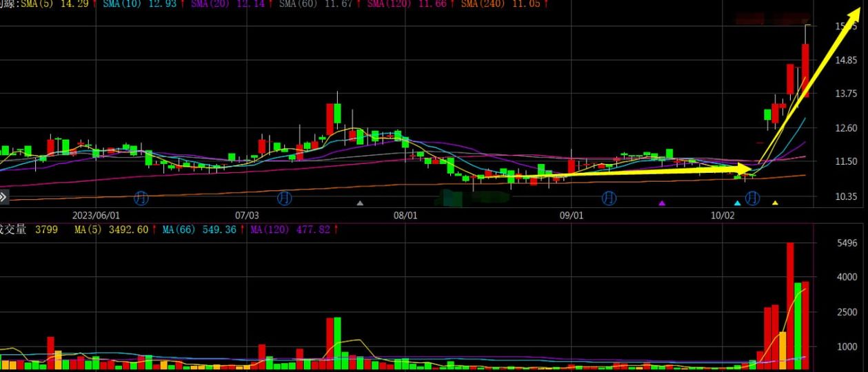Click the 月 marker just right of 07/03
Viewport: 868px width, 372px height.
click(x=285, y=198)
